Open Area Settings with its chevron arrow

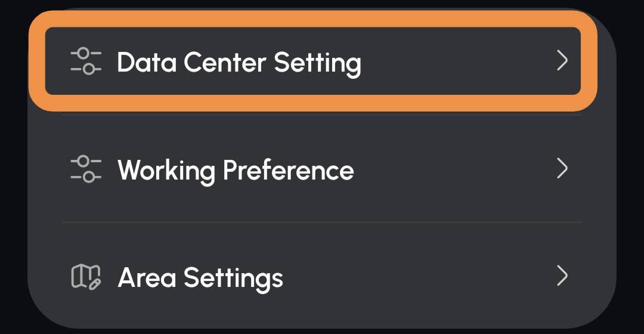pos(562,276)
